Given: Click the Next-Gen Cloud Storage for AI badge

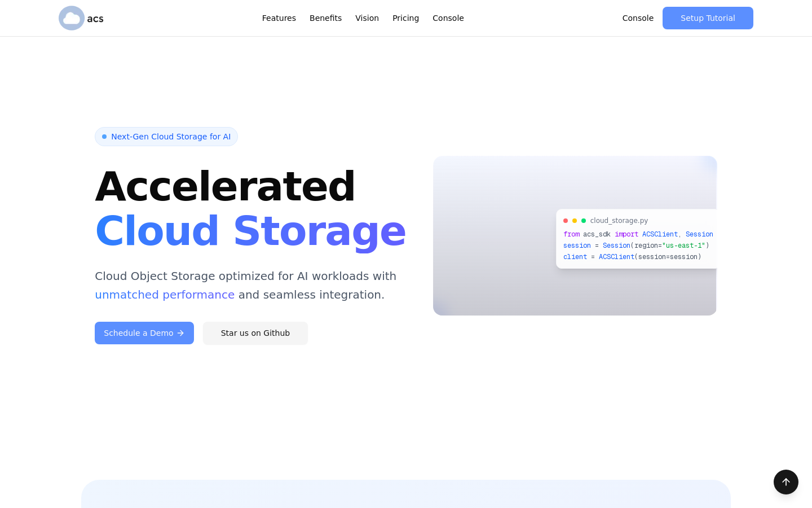Looking at the screenshot, I should [166, 137].
